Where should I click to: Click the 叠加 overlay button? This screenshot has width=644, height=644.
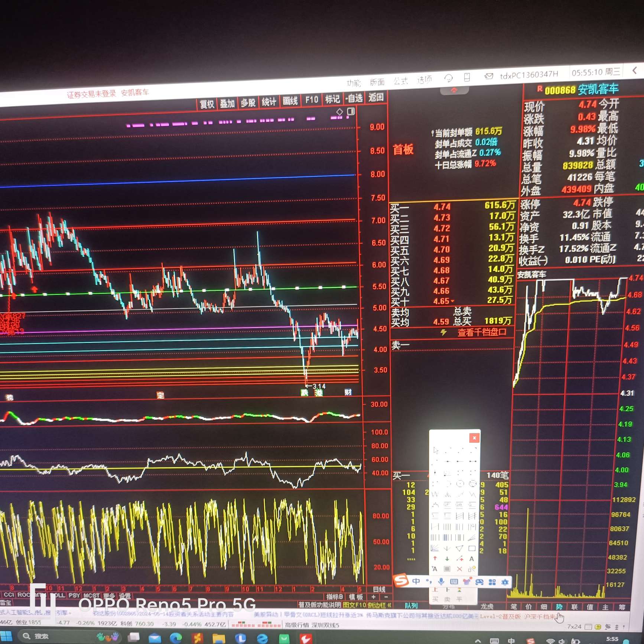point(227,104)
